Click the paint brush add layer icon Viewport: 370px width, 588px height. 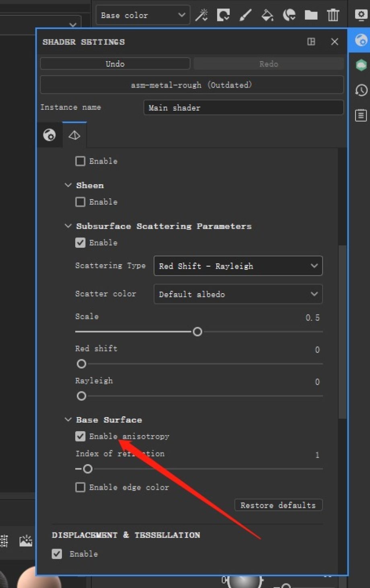pos(245,15)
